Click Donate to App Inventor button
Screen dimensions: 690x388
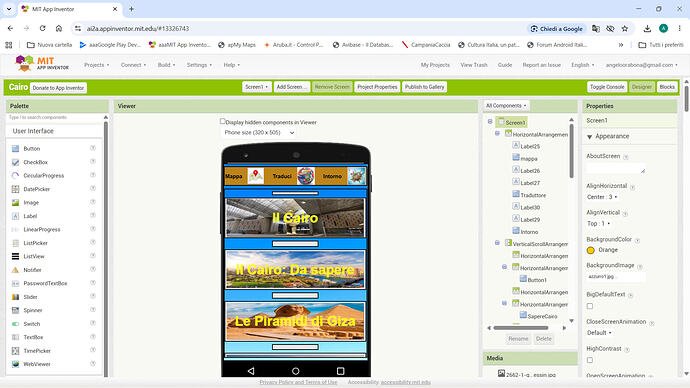pos(58,88)
